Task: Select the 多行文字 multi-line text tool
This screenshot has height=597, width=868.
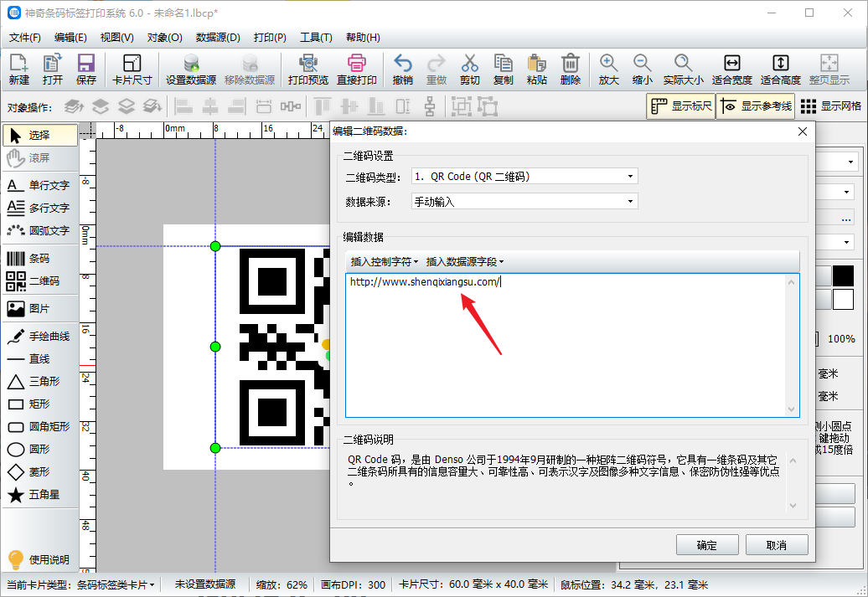Action: pyautogui.click(x=39, y=208)
